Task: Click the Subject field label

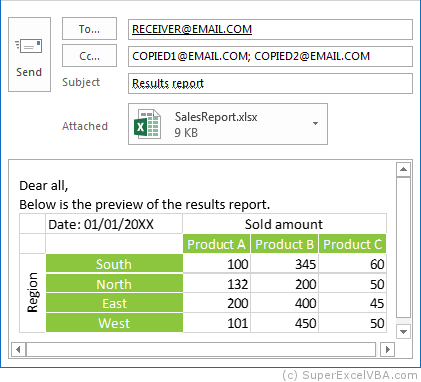Action: click(x=81, y=82)
